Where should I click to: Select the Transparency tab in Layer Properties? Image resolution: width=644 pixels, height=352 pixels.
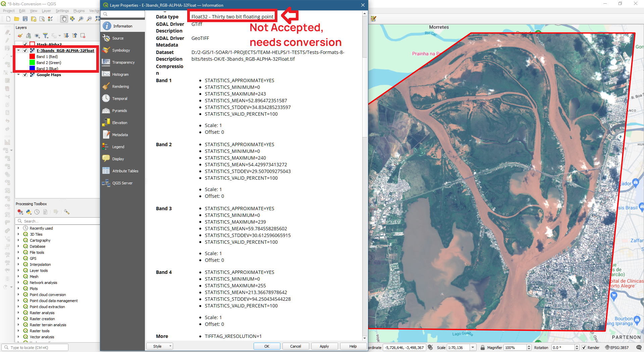coord(122,62)
